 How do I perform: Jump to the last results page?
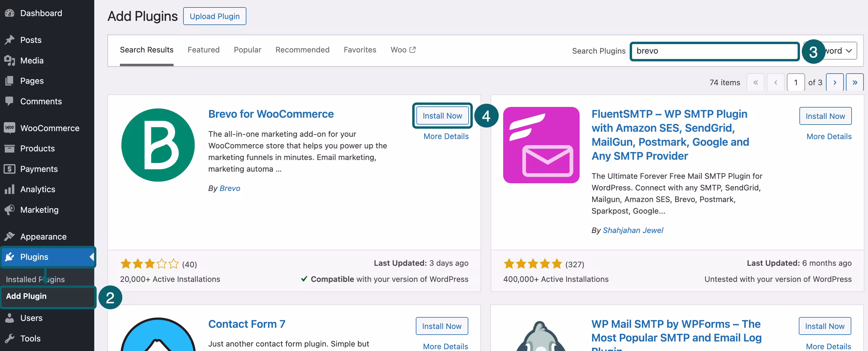855,83
